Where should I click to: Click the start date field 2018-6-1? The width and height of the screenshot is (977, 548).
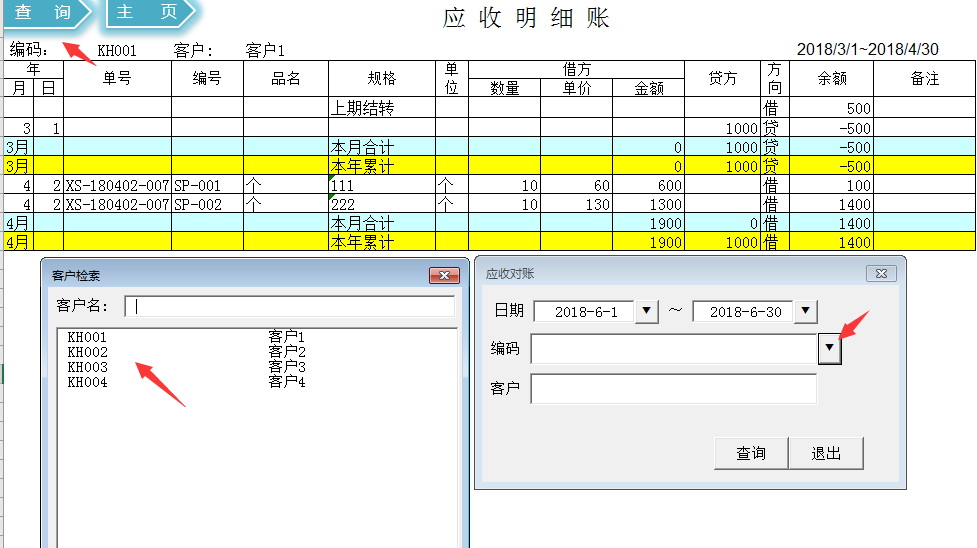coord(585,311)
